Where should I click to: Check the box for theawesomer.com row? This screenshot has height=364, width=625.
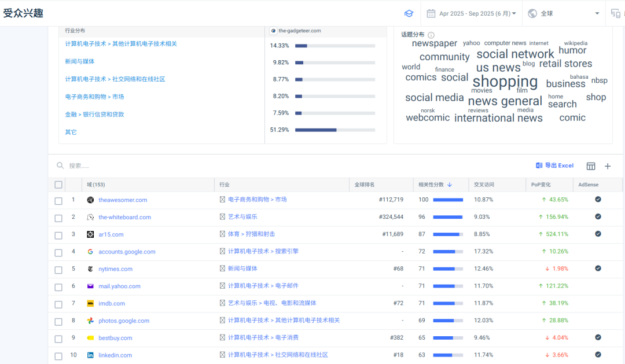(x=58, y=201)
